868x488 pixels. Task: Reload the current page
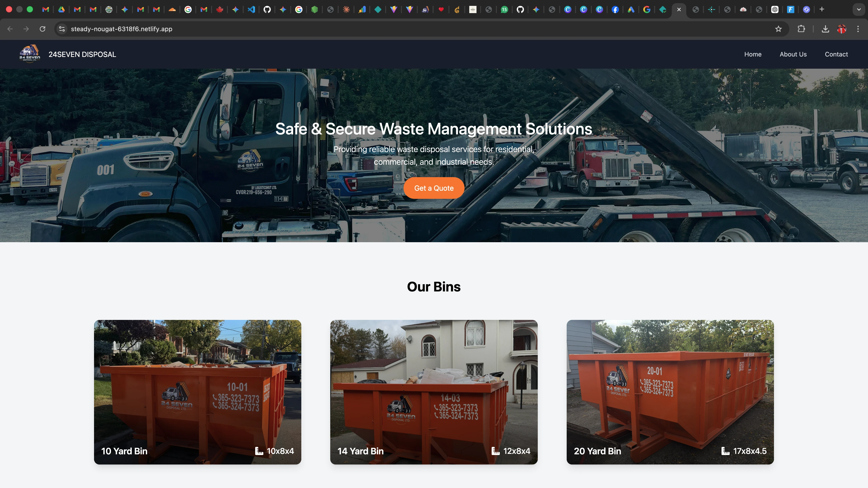(42, 29)
